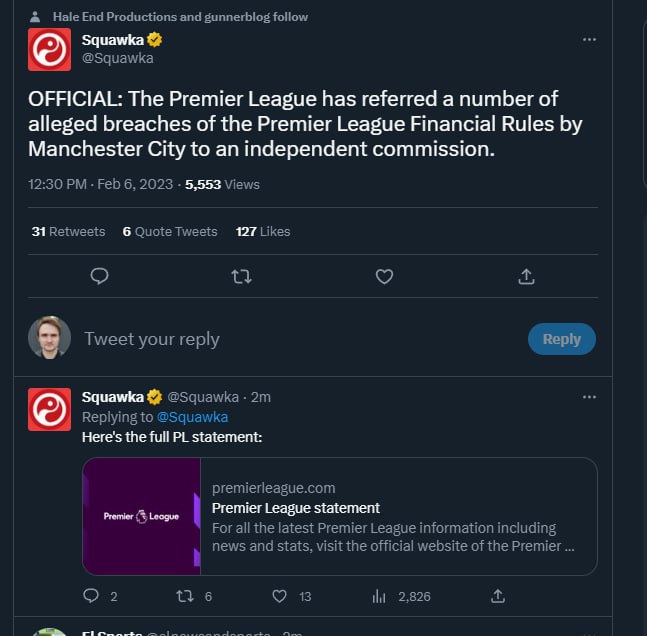Viewport: 647px width, 636px height.
Task: Click the Squawka profile avatar on main tweet
Action: pos(49,49)
